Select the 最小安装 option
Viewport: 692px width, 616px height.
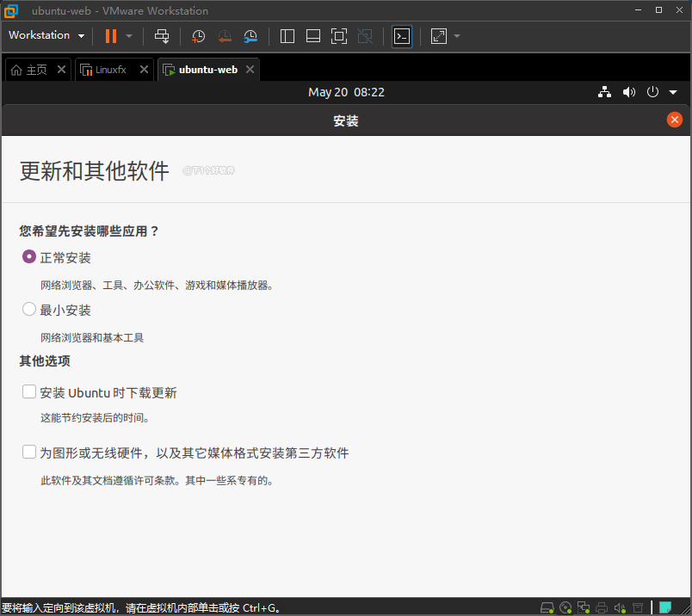[28, 309]
